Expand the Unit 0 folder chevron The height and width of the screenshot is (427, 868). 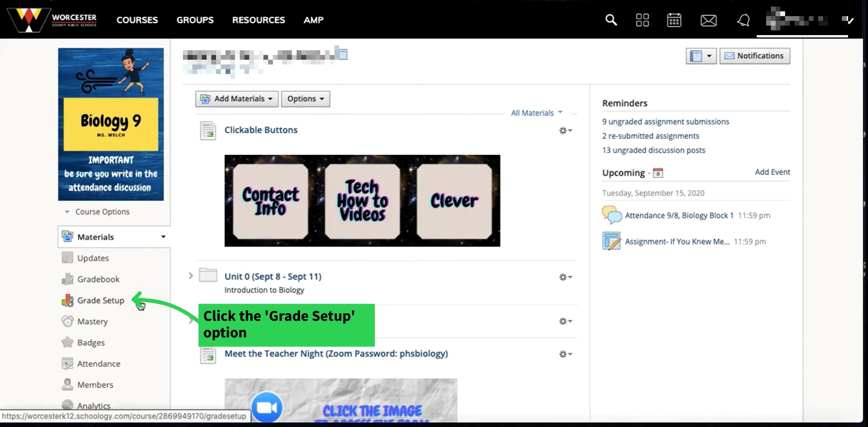(190, 275)
